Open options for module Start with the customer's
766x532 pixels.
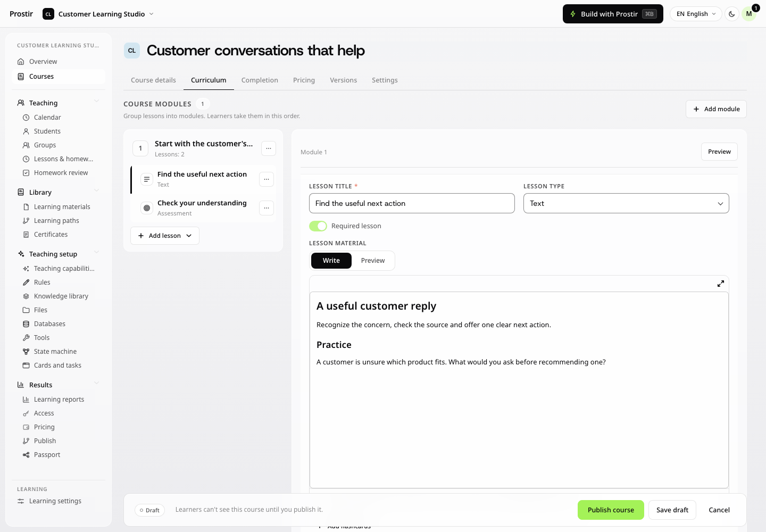click(x=269, y=148)
